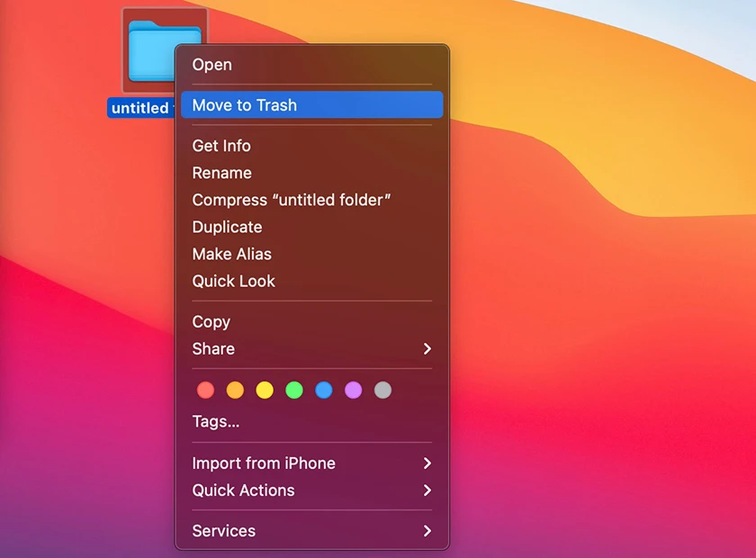Apply the green tag color
Viewport: 756px width, 558px height.
point(294,390)
